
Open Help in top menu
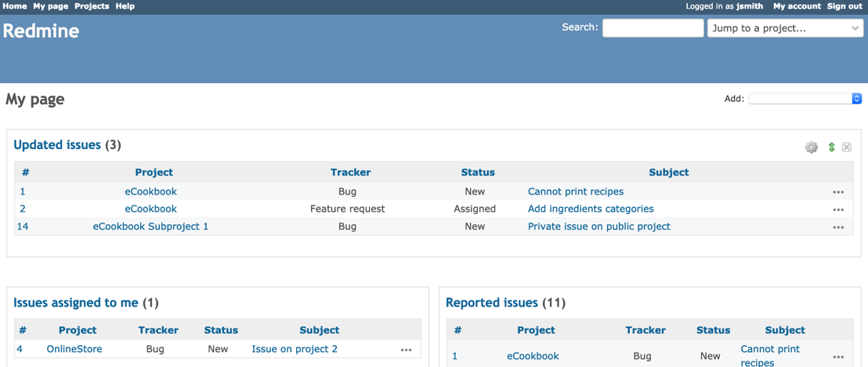125,6
